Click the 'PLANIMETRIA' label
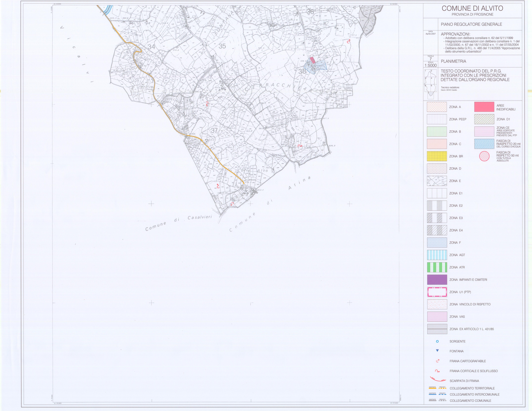This screenshot has height=411, width=532. coord(453,61)
